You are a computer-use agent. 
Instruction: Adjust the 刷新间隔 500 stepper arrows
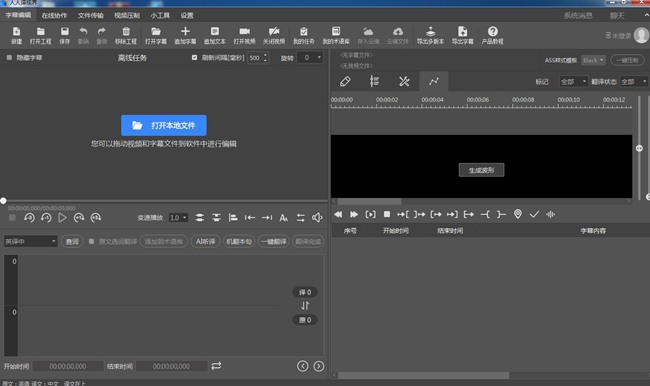(x=266, y=58)
